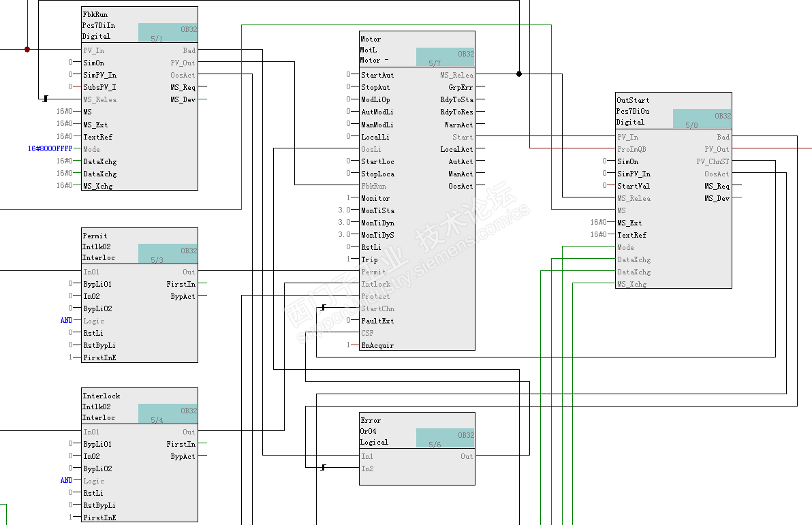This screenshot has width=812, height=525.
Task: Click In1 input on Error block
Action: [x=367, y=456]
